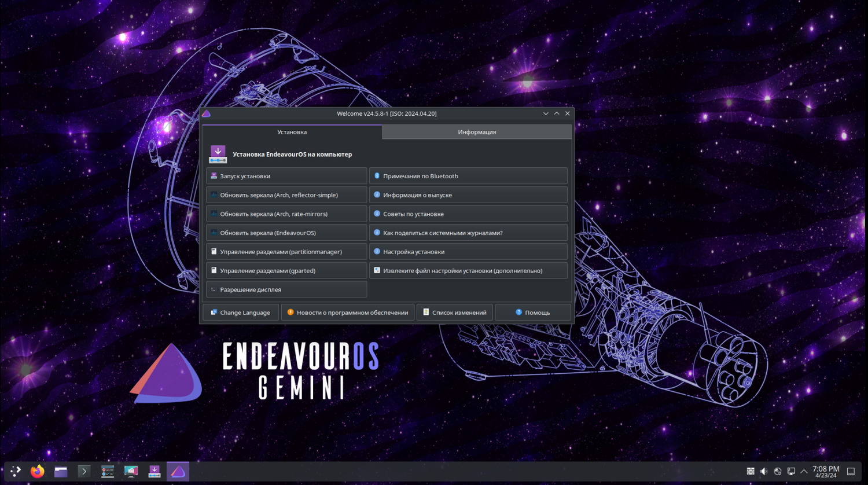Launch the installer icon in the taskbar

tap(155, 471)
